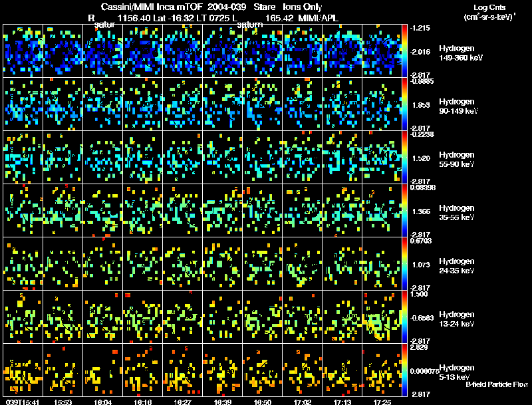Open the 149-360 keV panel at 16:39
This screenshot has width=532, height=405.
click(222, 51)
